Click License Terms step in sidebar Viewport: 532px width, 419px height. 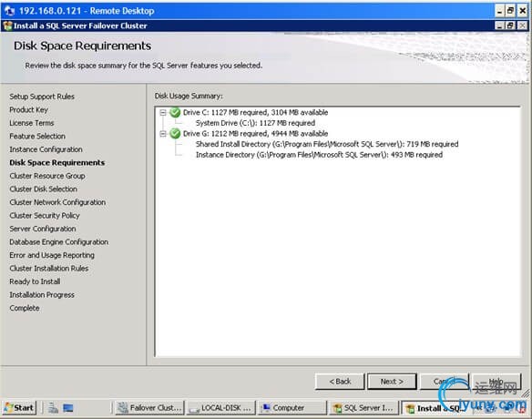coord(32,123)
